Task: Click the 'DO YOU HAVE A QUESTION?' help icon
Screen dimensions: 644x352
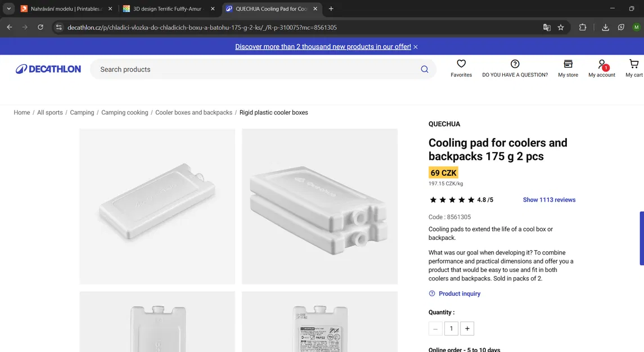Action: click(x=514, y=64)
